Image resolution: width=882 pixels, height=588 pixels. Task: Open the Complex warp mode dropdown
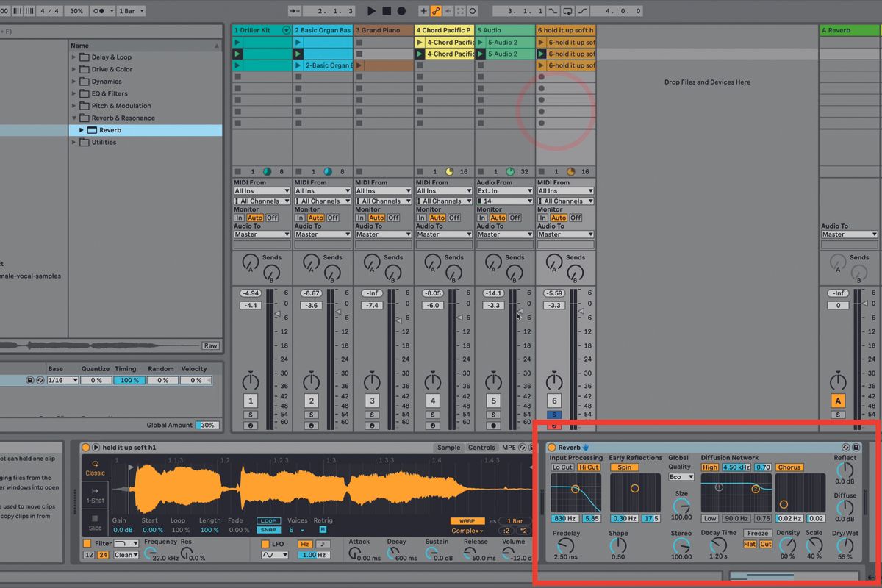468,530
